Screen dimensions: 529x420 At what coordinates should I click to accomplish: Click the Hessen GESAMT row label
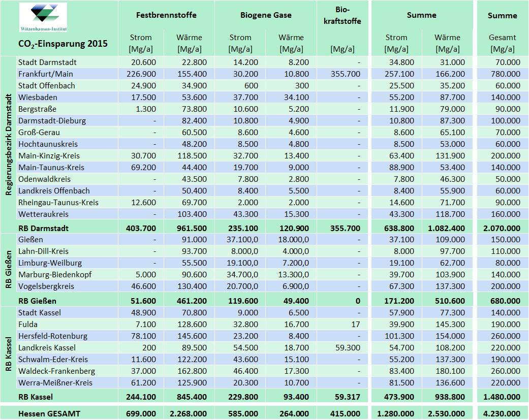49,414
